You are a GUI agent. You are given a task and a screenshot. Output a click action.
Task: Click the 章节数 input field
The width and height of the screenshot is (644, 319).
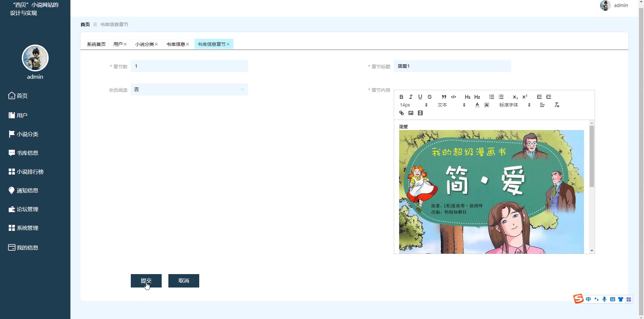[190, 66]
